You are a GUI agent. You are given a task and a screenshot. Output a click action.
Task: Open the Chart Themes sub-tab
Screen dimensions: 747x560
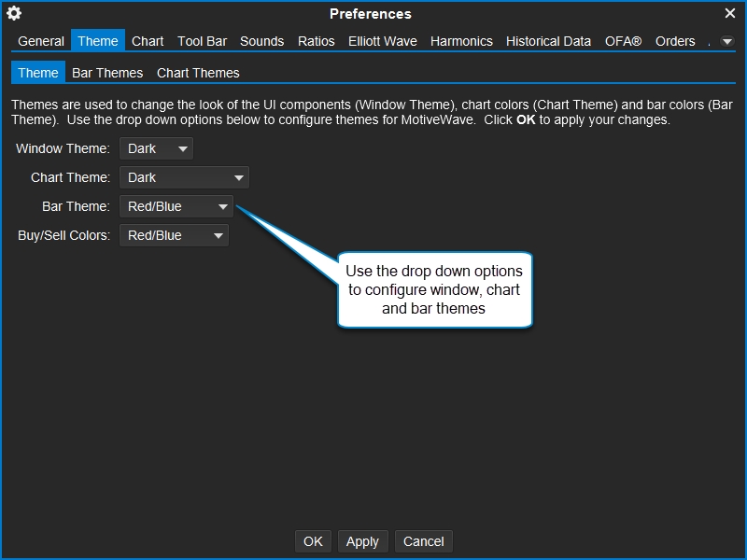click(x=198, y=73)
